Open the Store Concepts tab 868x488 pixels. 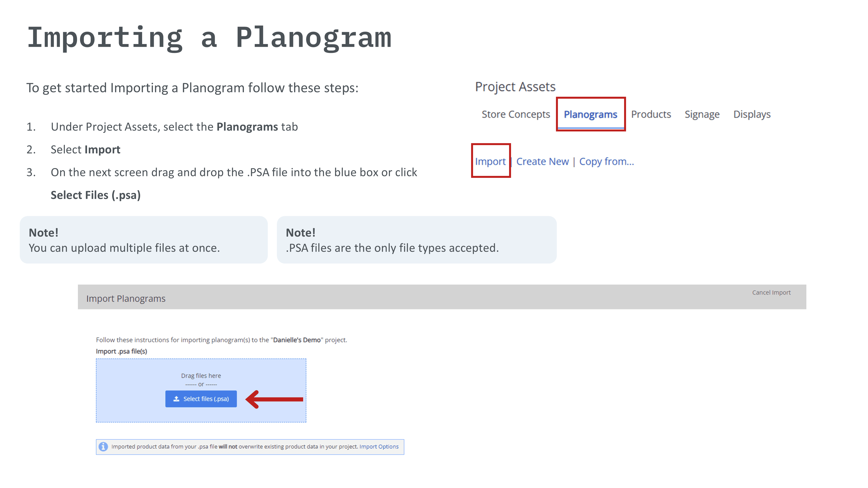516,115
